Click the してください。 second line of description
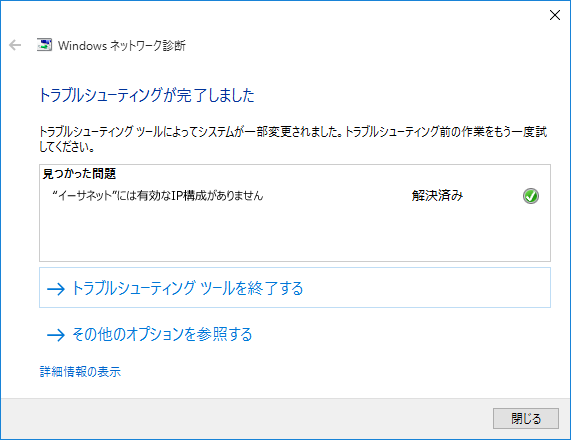The height and width of the screenshot is (440, 571). (x=67, y=147)
